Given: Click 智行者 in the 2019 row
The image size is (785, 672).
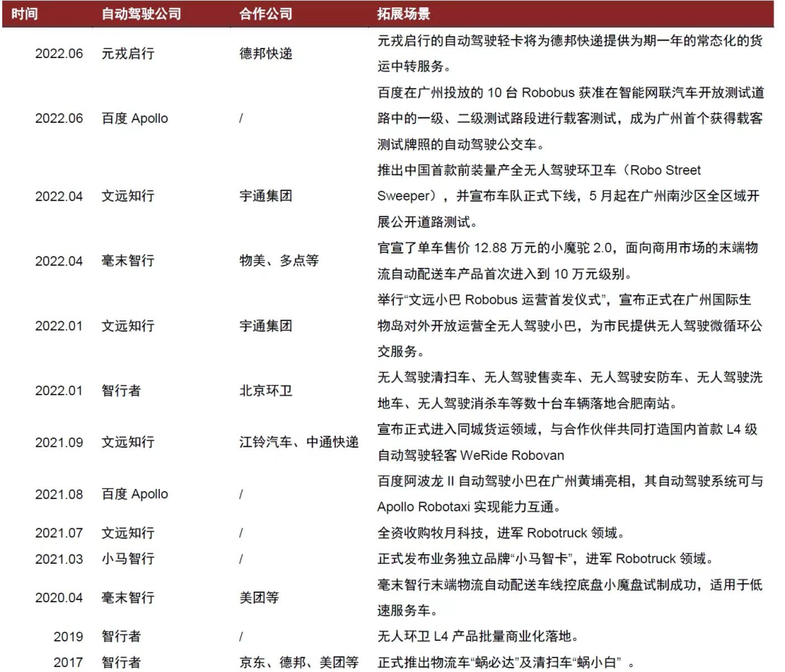Looking at the screenshot, I should (121, 636).
